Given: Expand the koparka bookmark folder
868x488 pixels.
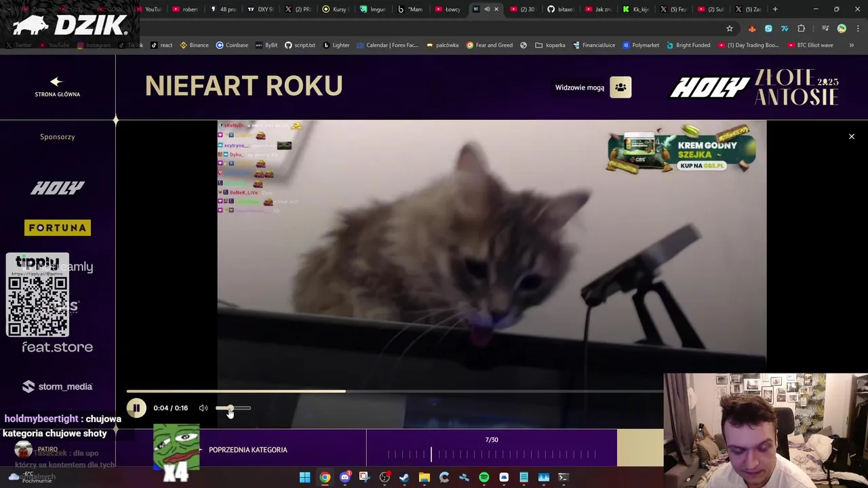Looking at the screenshot, I should click(x=550, y=45).
